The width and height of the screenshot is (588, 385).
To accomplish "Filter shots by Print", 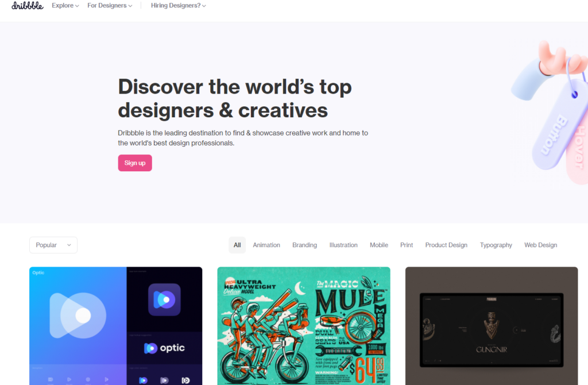I will tap(407, 245).
